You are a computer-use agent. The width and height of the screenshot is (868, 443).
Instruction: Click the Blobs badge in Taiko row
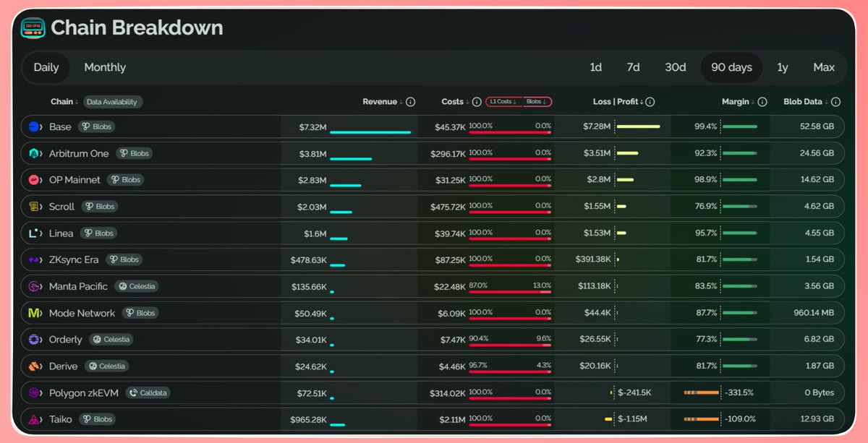coord(98,419)
